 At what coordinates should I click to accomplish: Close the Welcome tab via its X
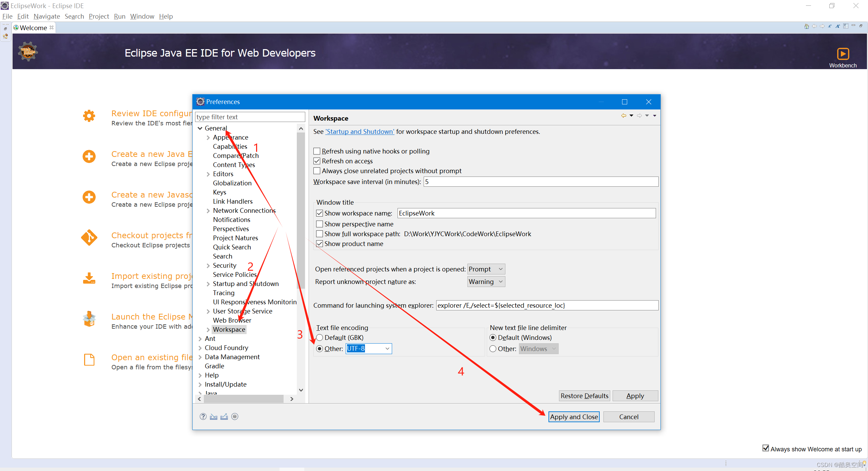(52, 27)
